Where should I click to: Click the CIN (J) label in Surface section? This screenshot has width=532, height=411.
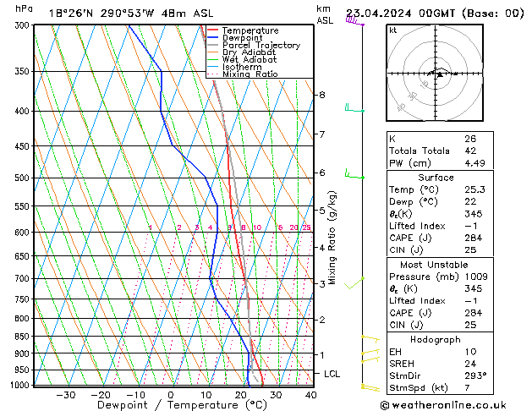[406, 250]
